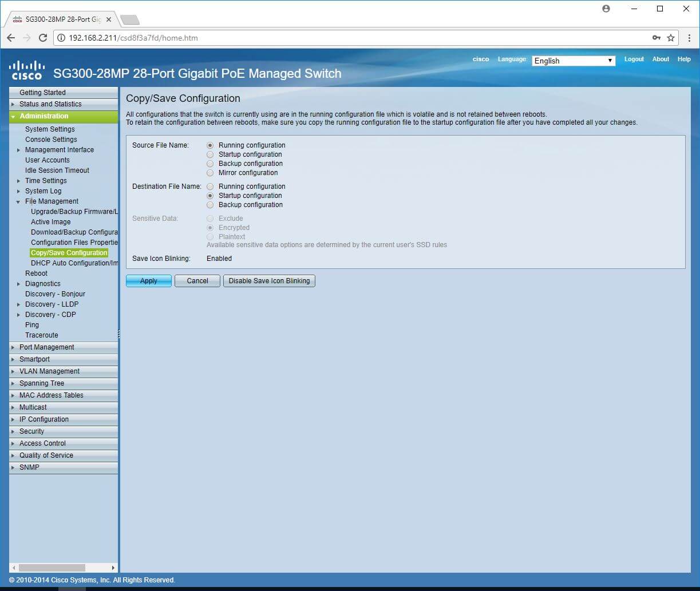The width and height of the screenshot is (700, 591).
Task: Open Discovery - Bonjour page
Action: pos(55,294)
